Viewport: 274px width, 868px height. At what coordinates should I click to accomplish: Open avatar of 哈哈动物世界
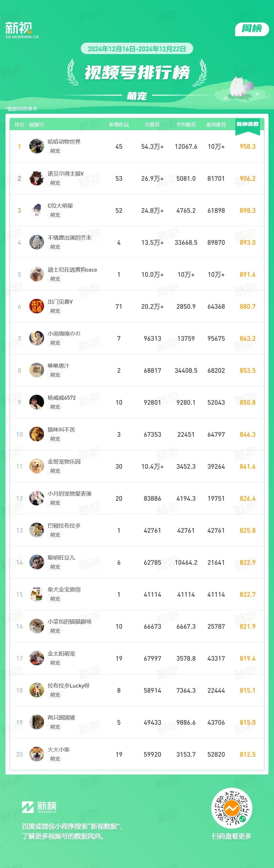[36, 146]
